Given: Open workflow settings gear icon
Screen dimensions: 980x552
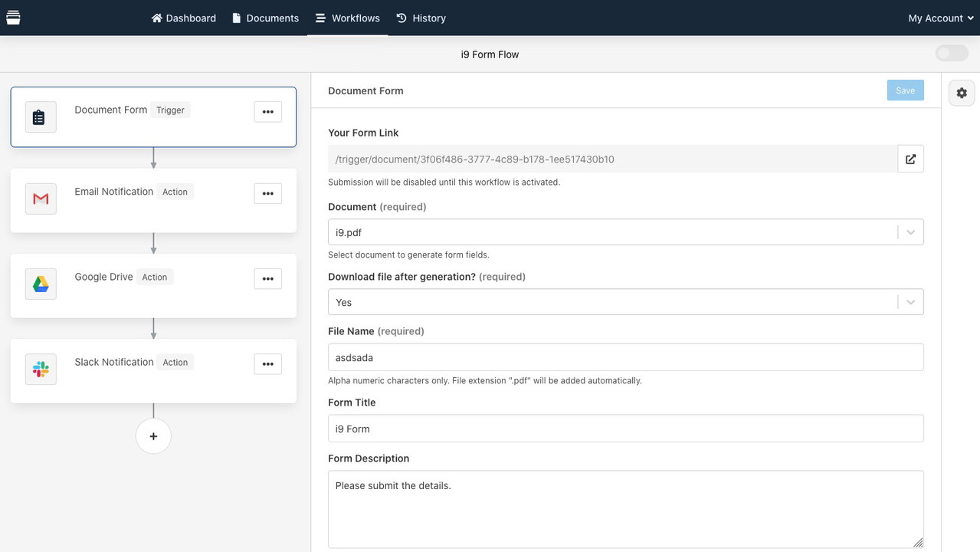Looking at the screenshot, I should tap(962, 93).
